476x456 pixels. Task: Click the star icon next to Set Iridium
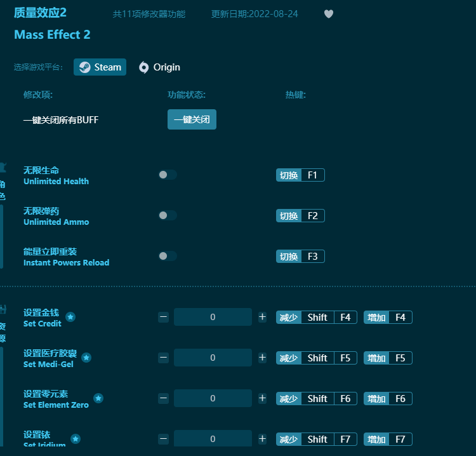[76, 439]
